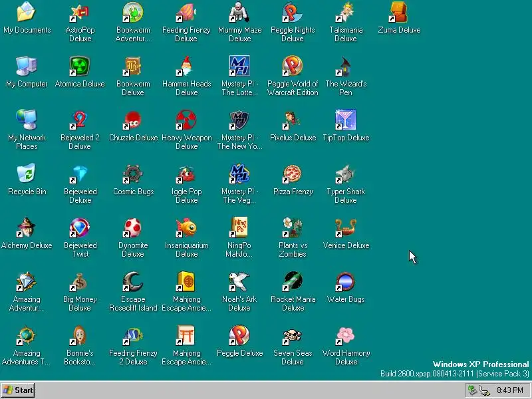Image resolution: width=532 pixels, height=399 pixels.
Task: Select the Venice Deluxe gondola icon
Action: point(346,227)
